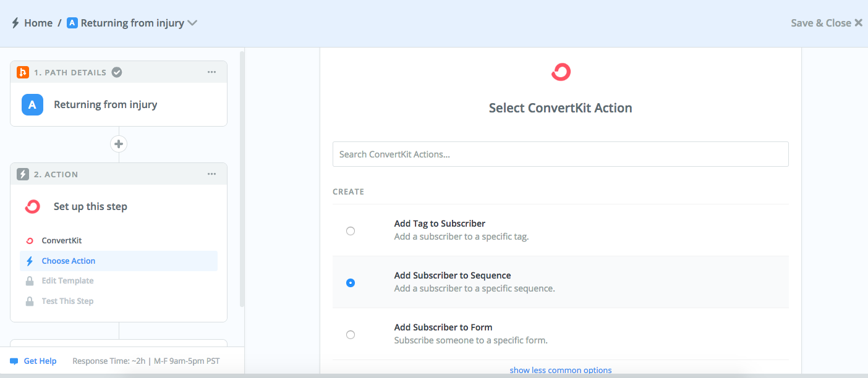Open the ellipsis menu on the Action step
Image resolution: width=868 pixels, height=378 pixels.
tap(211, 174)
